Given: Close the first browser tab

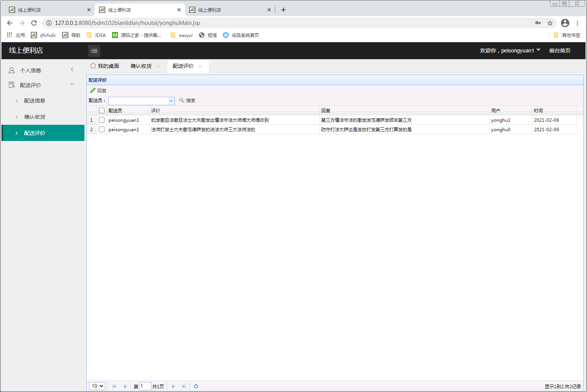Looking at the screenshot, I should pyautogui.click(x=89, y=10).
